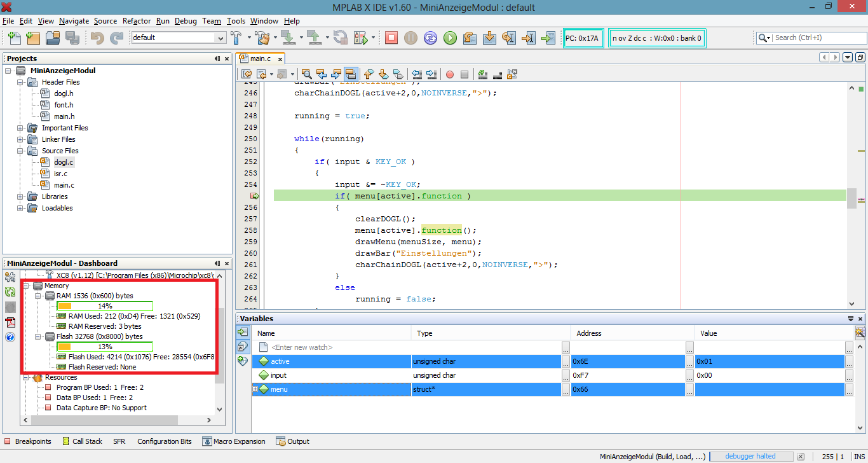Toggle Highlight Search in editor toolbar

(351, 74)
